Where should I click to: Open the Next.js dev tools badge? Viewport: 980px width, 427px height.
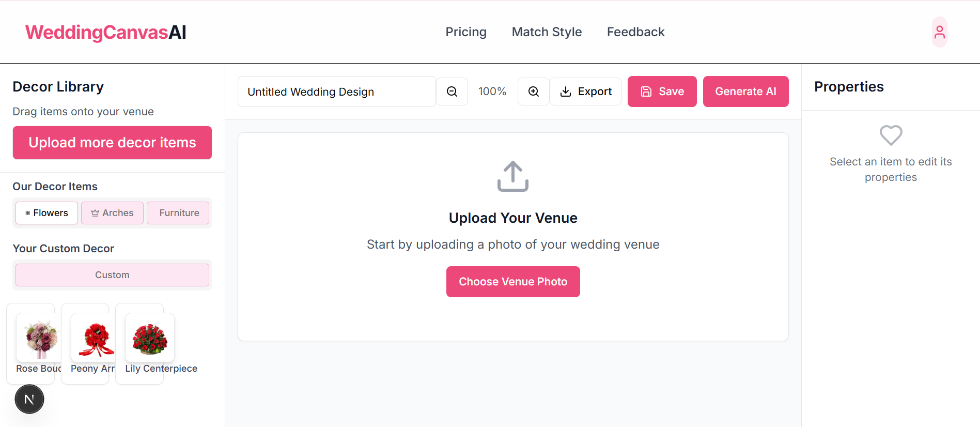[29, 399]
